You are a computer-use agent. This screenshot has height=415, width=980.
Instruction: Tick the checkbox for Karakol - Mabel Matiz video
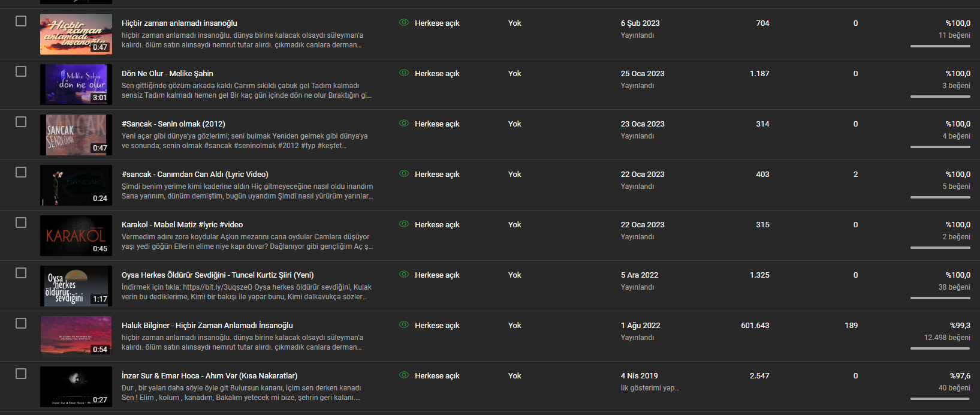(x=21, y=222)
